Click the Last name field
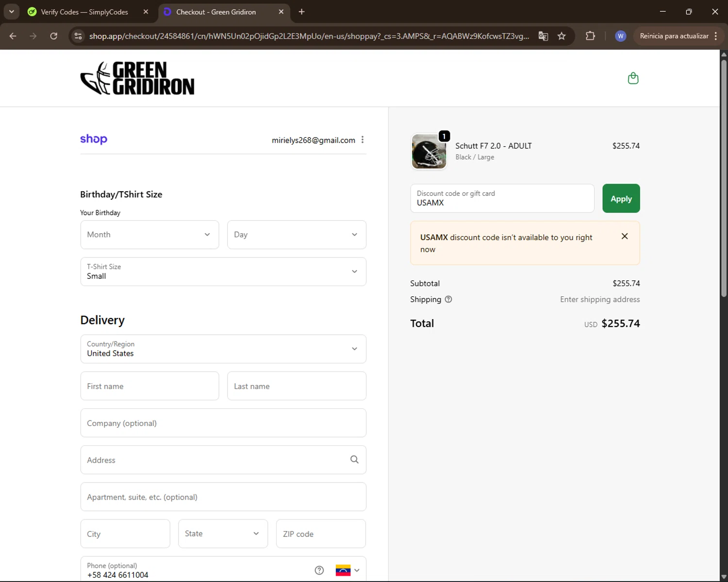Image resolution: width=728 pixels, height=582 pixels. click(297, 386)
